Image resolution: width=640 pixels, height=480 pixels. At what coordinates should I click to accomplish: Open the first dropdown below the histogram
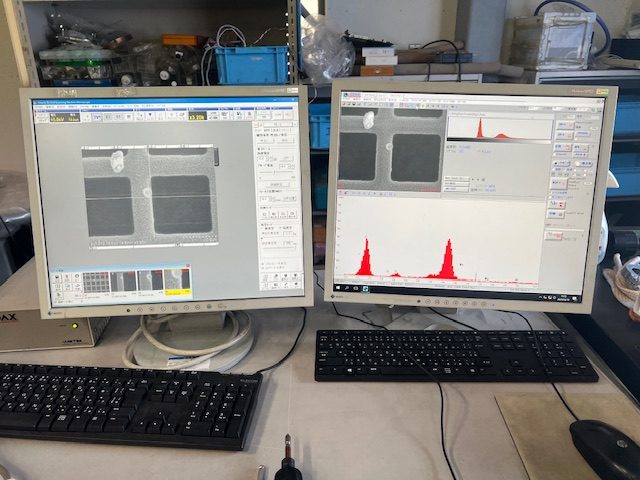pyautogui.click(x=456, y=178)
